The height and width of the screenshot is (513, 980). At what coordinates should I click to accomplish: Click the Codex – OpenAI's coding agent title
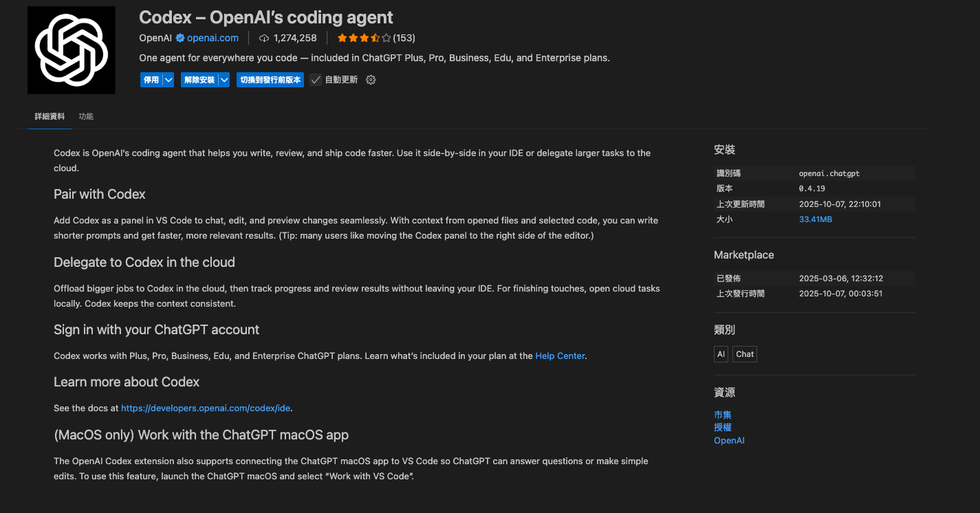[x=266, y=17]
